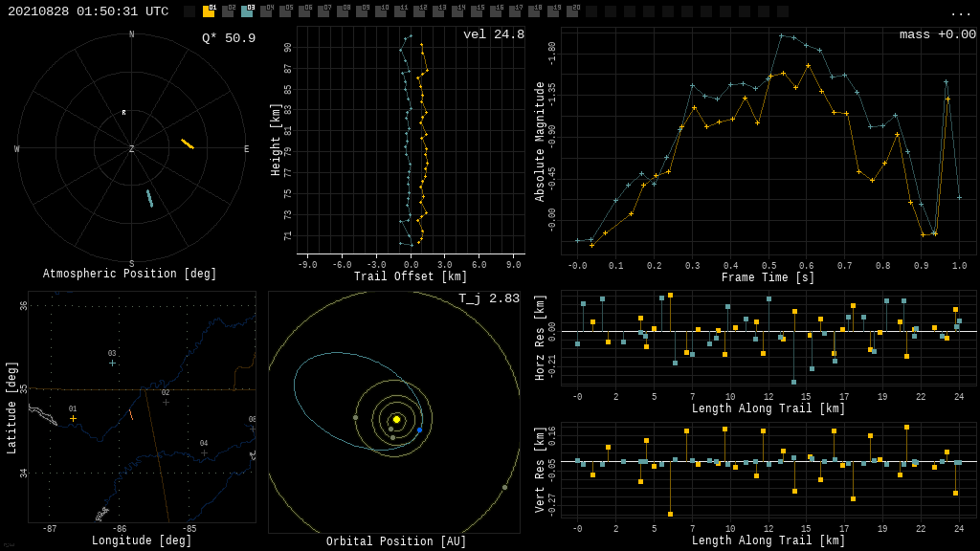The height and width of the screenshot is (551, 980).
Task: Click the UTC timestamp header
Action: [88, 11]
